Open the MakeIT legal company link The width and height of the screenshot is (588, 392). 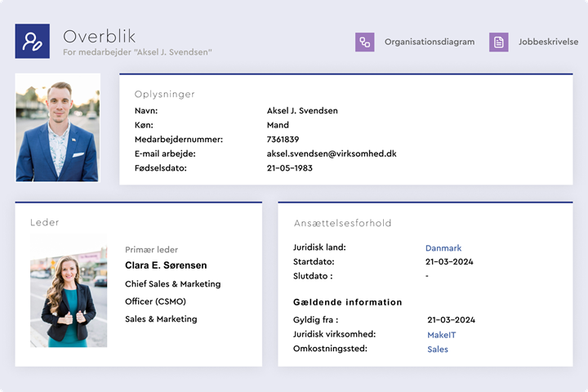click(x=441, y=335)
